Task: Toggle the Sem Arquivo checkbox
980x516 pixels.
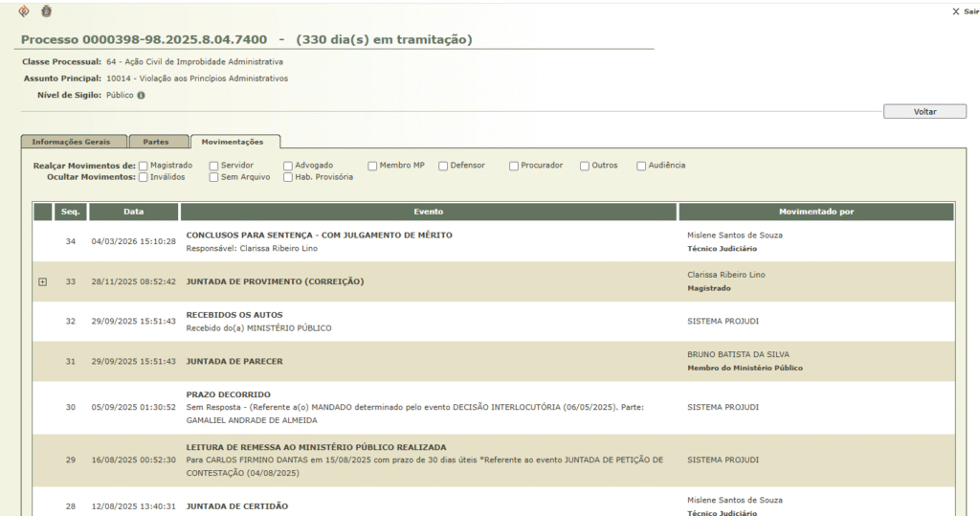Action: pos(214,177)
